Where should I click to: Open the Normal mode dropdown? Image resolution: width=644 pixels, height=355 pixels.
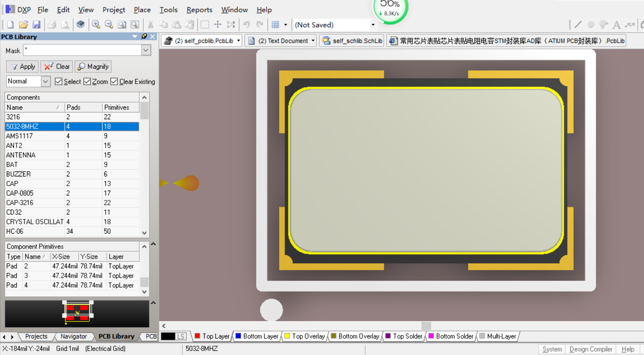coord(45,81)
